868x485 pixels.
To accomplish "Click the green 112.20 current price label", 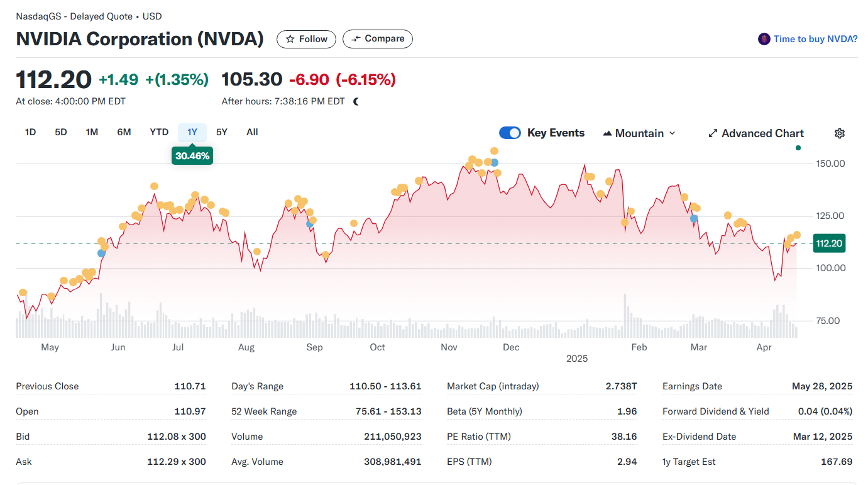I will (830, 243).
